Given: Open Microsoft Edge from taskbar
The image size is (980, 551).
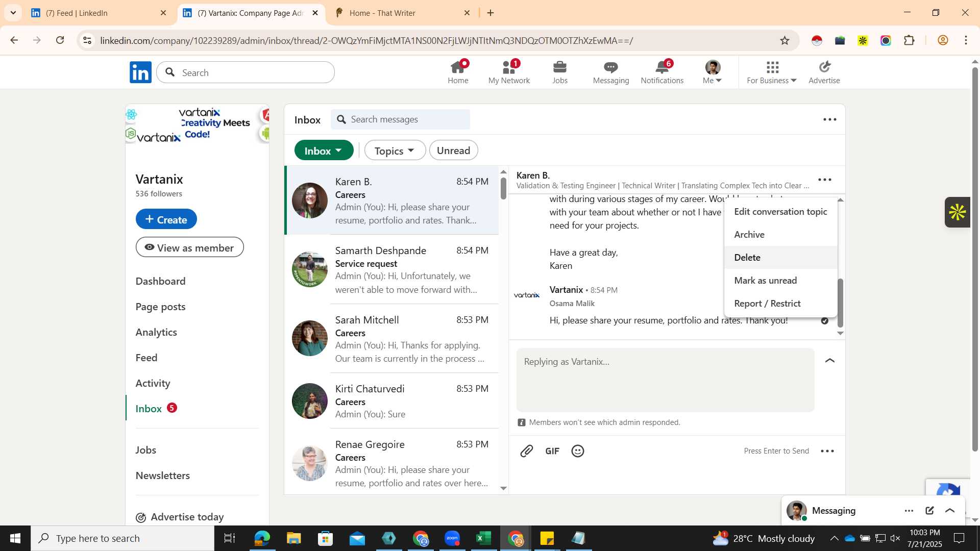Looking at the screenshot, I should (262, 538).
